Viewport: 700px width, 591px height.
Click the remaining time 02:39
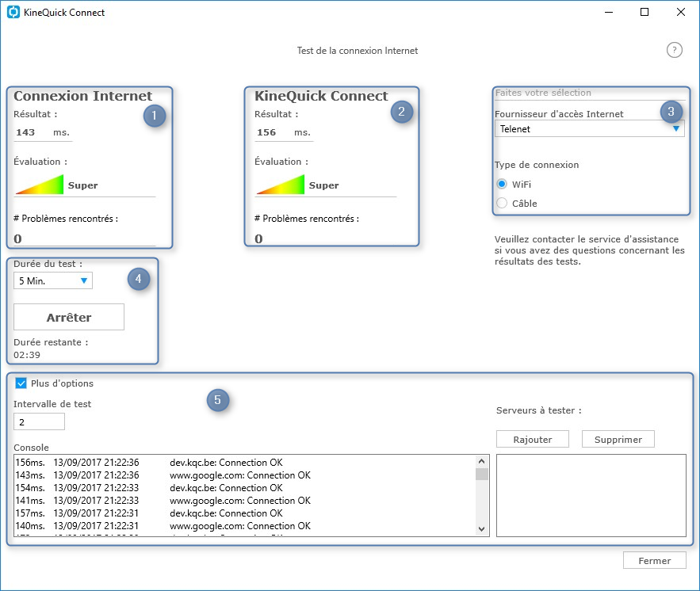tap(27, 355)
